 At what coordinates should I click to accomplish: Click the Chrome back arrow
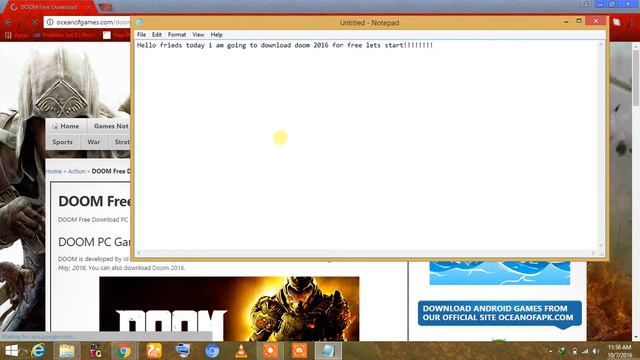point(9,22)
